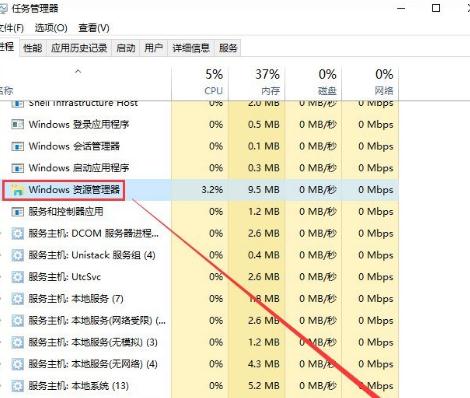Viewport: 470px width, 398px height.
Task: Select 服务主机: 本地服务(无模拟) (3) name
Action: click(93, 342)
